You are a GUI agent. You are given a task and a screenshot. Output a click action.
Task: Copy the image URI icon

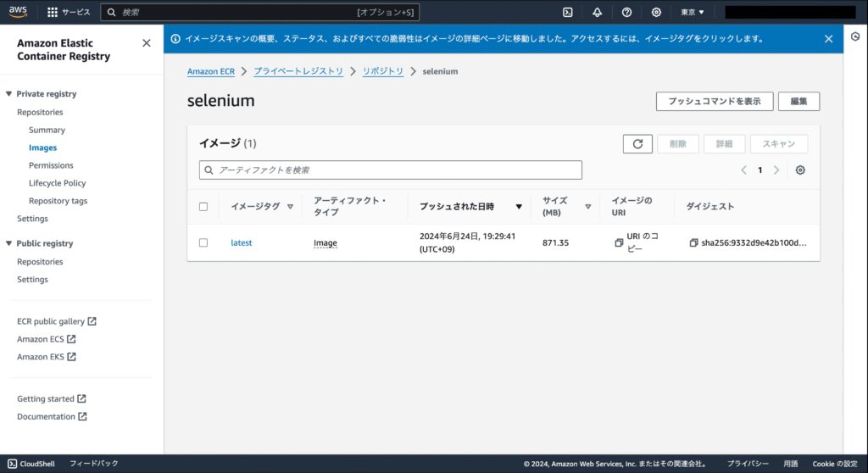[x=619, y=242]
